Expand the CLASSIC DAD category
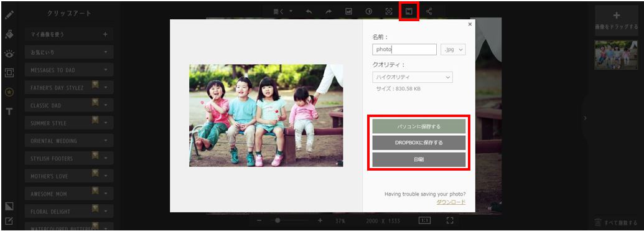 pos(106,105)
